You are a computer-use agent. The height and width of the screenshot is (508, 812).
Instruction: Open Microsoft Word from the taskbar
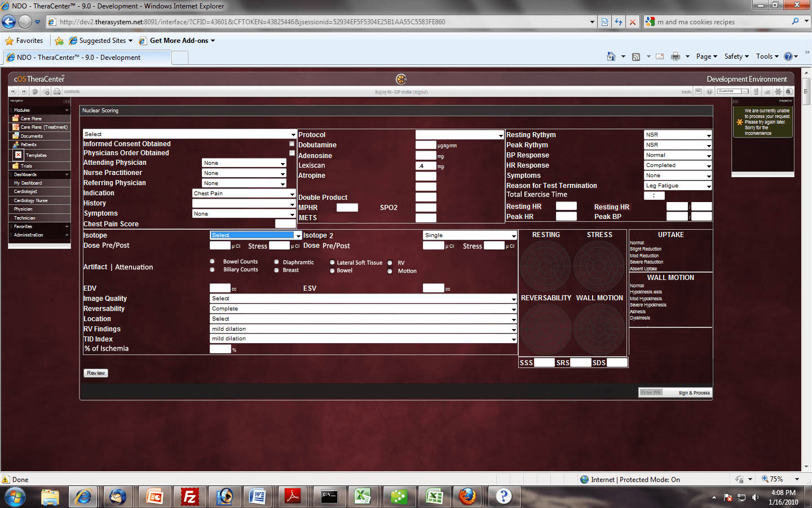click(258, 497)
